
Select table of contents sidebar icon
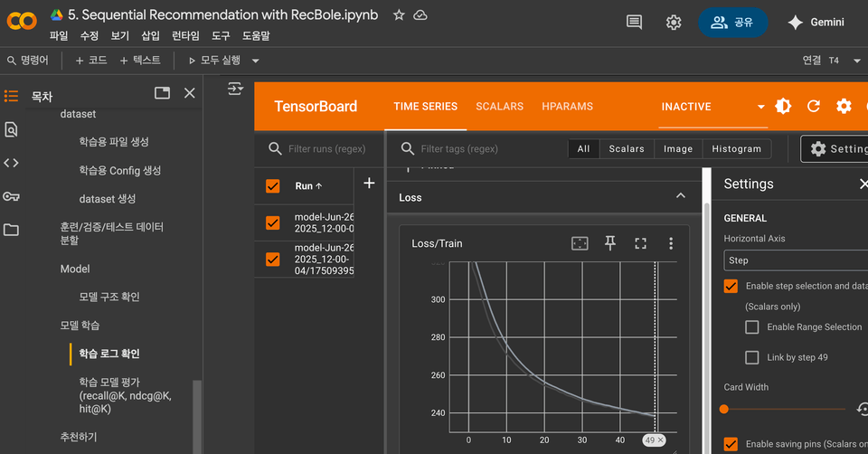(x=11, y=97)
